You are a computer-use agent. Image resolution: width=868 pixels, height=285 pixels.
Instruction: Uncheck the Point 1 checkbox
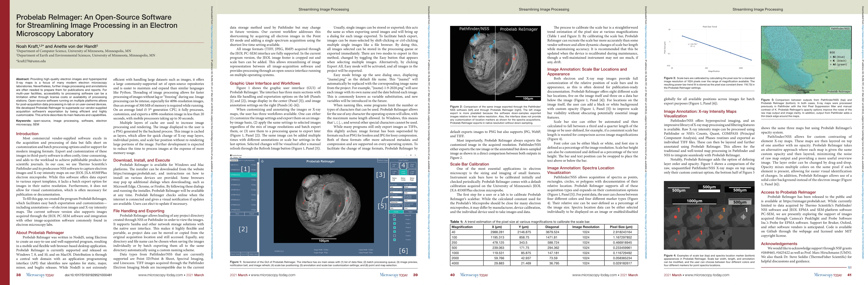(394, 220)
